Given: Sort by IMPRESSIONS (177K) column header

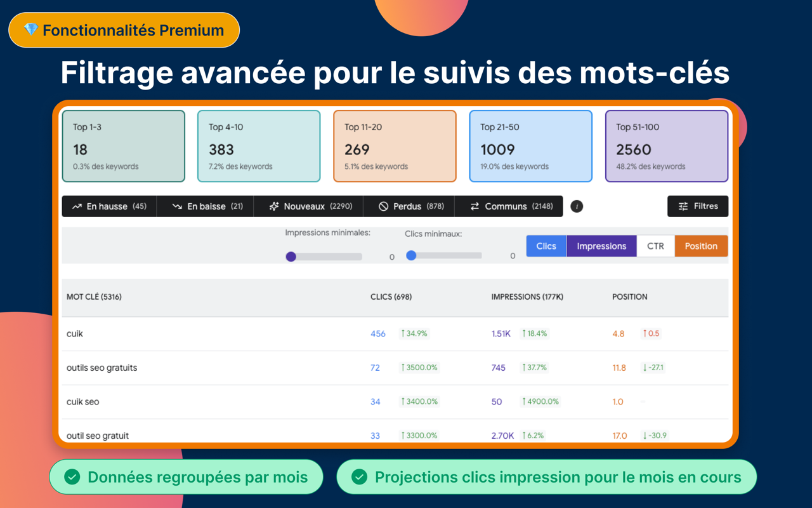Looking at the screenshot, I should click(527, 297).
